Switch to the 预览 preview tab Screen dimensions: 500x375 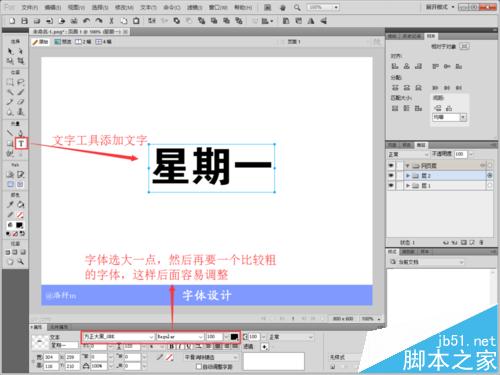click(63, 42)
